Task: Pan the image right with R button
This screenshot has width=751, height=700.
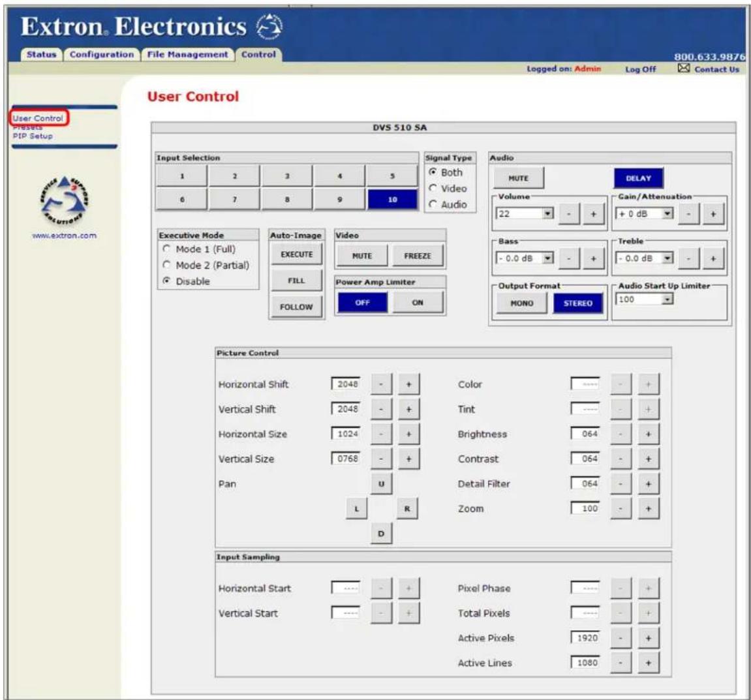Action: click(407, 508)
